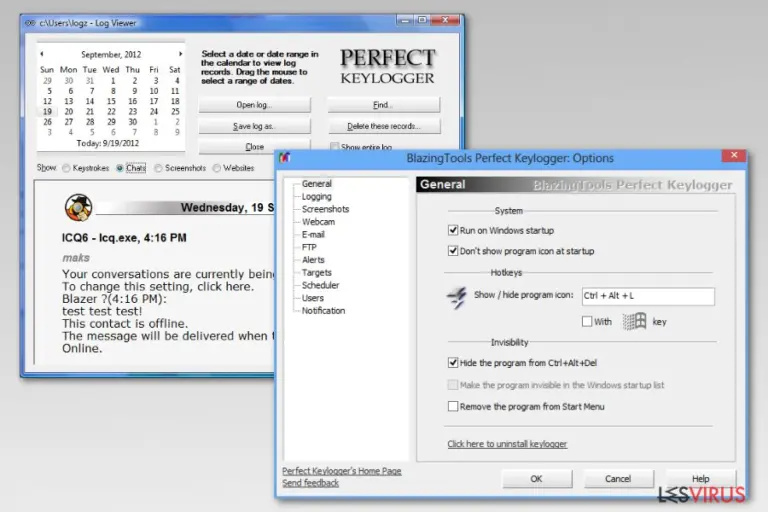Select Websites radio button in Log Viewer
The image size is (768, 512).
pyautogui.click(x=216, y=168)
